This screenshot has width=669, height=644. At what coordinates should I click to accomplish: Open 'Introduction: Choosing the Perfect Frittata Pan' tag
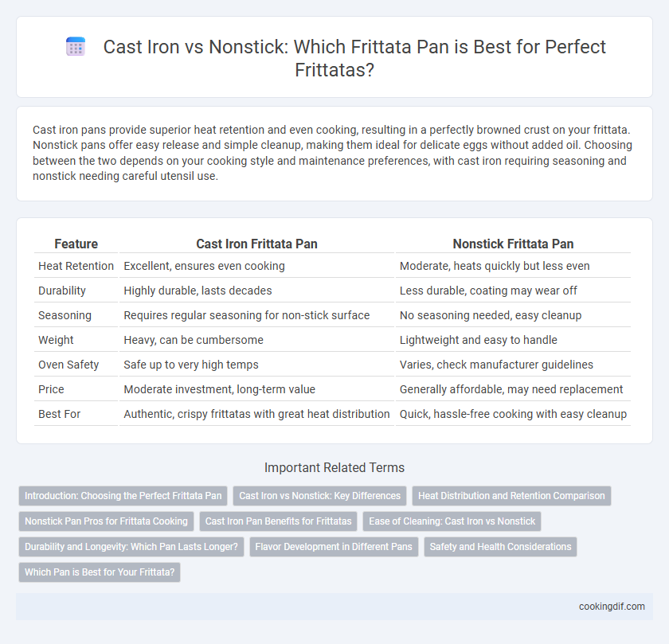tap(123, 496)
